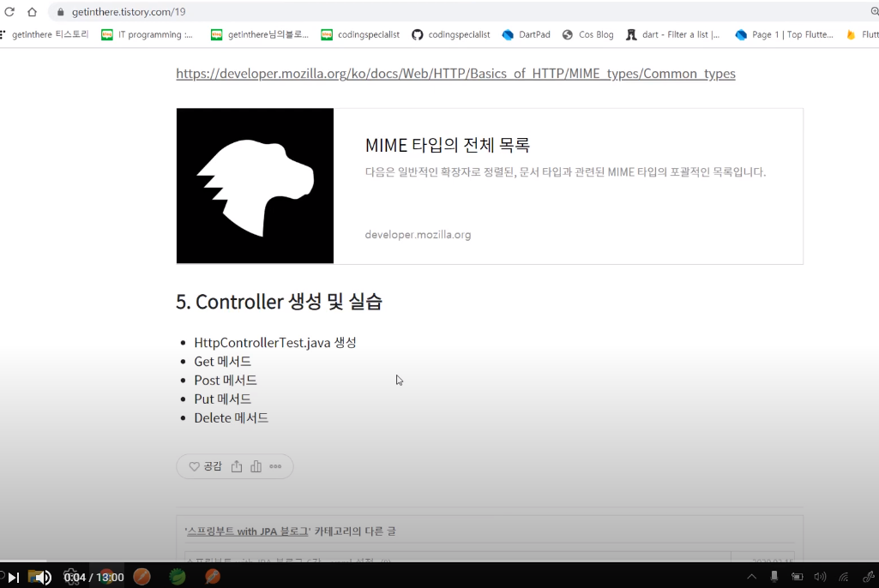Viewport: 879px width, 588px height.
Task: Open the statistics bar-chart icon
Action: pos(256,466)
